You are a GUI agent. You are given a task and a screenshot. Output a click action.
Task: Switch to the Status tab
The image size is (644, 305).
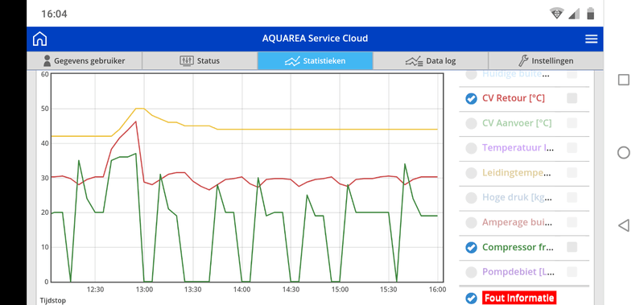point(200,60)
